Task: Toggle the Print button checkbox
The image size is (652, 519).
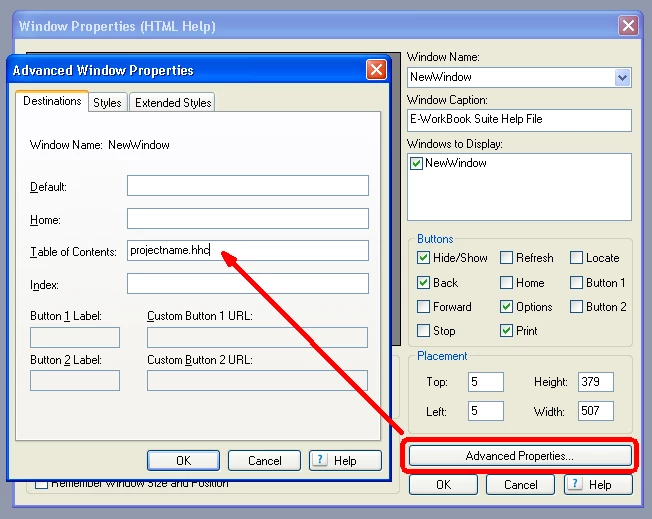Action: (x=506, y=331)
